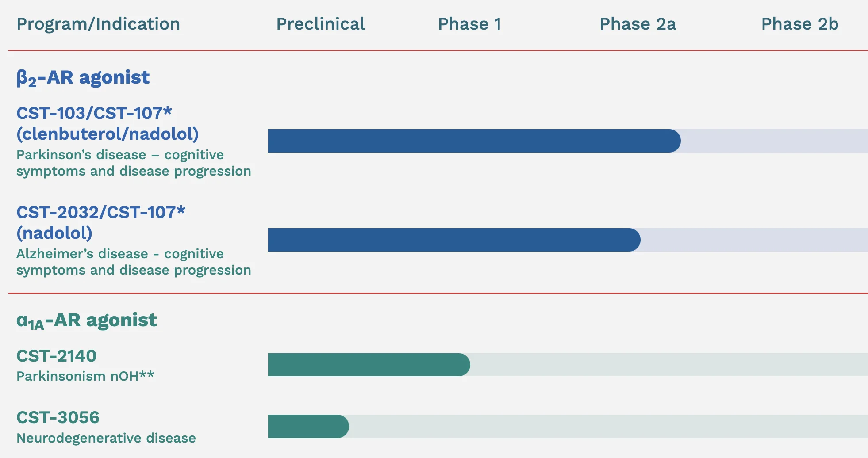The width and height of the screenshot is (868, 458).
Task: Select the Phase 1 column header
Action: (470, 24)
